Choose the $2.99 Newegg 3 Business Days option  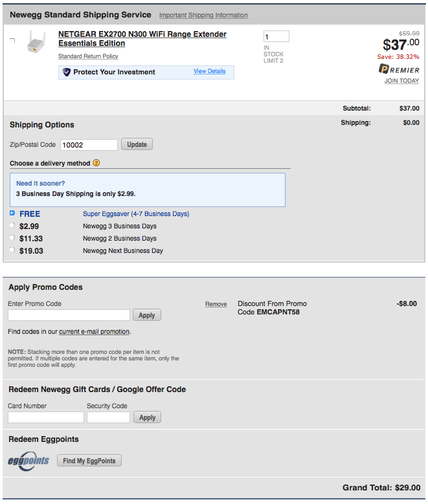12,225
